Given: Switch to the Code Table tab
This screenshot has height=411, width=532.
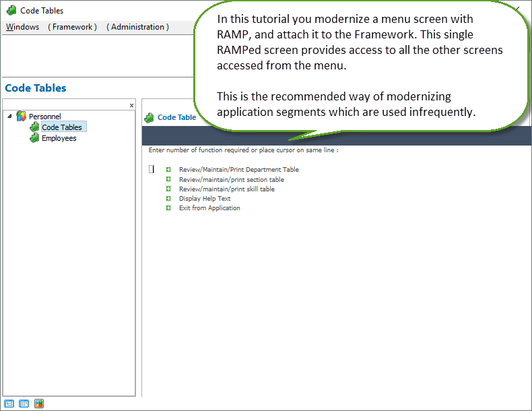Looking at the screenshot, I should click(176, 117).
